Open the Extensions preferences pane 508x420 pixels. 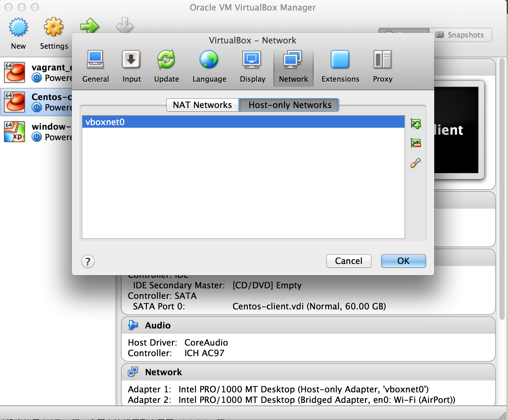click(340, 67)
